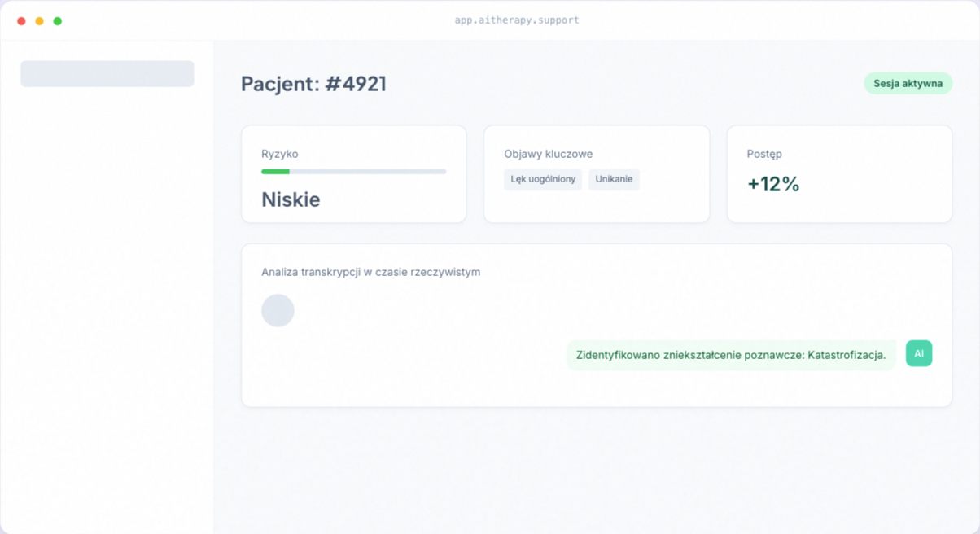Toggle the Unikanie symptom tag
The height and width of the screenshot is (534, 980).
(x=614, y=179)
